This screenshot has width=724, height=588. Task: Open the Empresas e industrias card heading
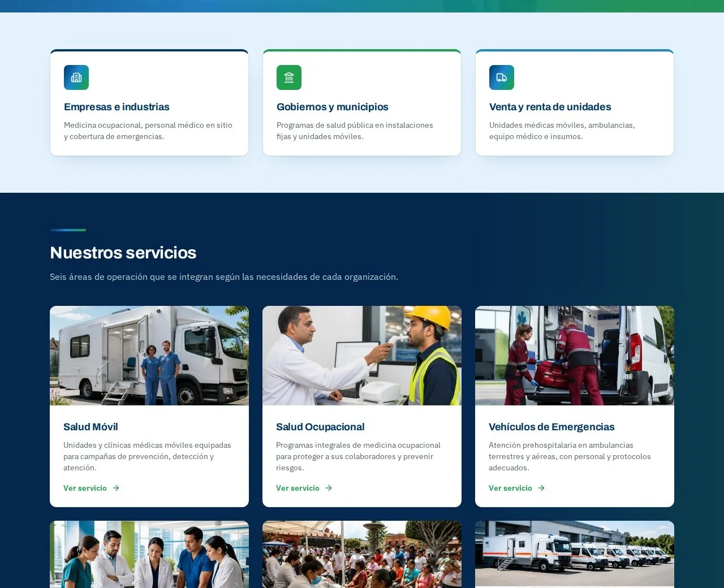point(117,107)
